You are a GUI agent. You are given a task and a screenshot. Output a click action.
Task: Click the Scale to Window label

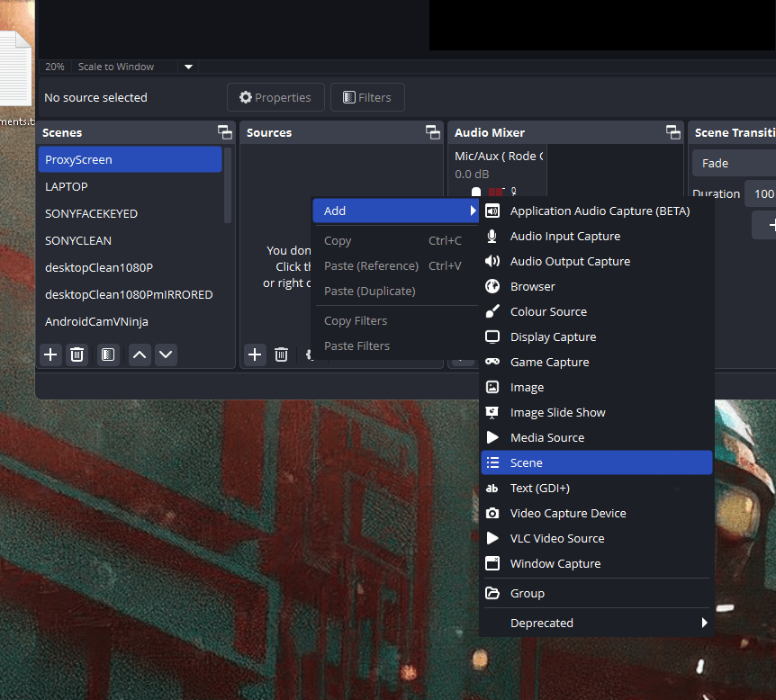pos(116,67)
